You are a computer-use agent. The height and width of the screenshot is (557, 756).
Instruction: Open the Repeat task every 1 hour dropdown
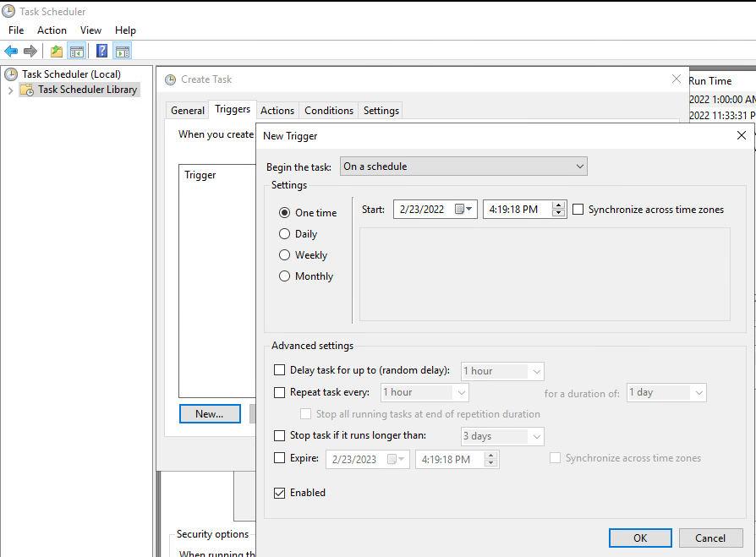[x=425, y=392]
